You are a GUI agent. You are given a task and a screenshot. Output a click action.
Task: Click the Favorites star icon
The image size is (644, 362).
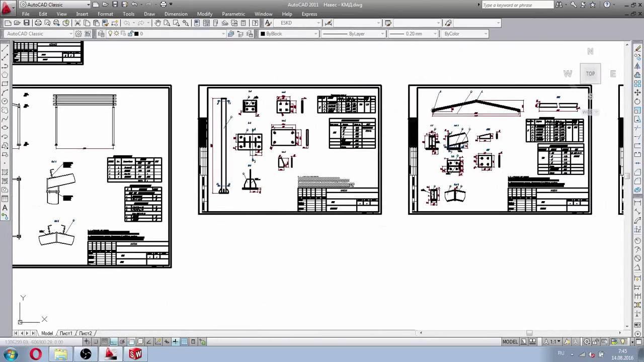pyautogui.click(x=593, y=5)
